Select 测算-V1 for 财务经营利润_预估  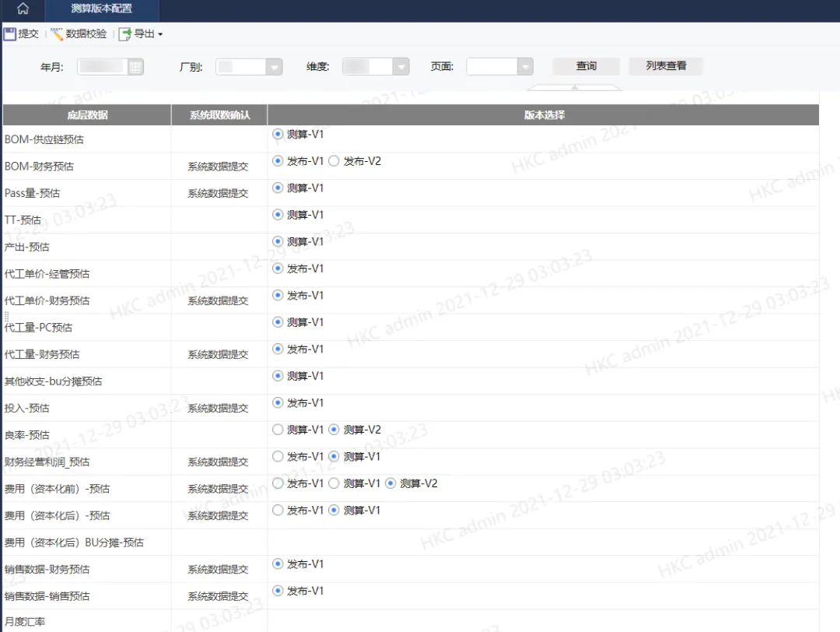[x=334, y=456]
